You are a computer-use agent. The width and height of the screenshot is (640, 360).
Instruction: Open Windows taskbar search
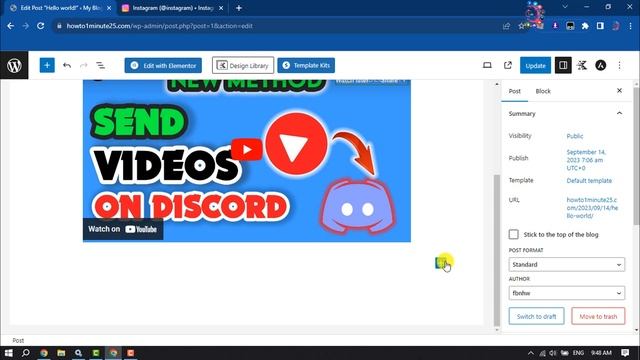coord(25,353)
